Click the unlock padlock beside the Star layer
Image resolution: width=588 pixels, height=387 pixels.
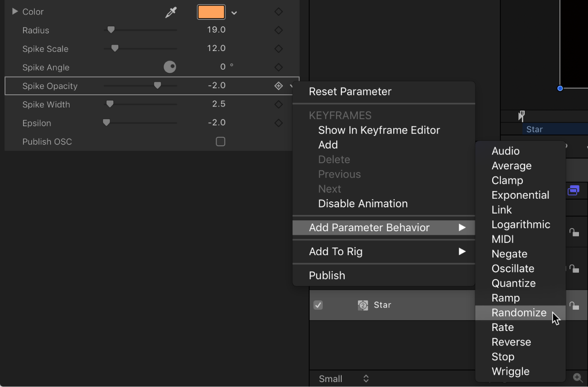[575, 305]
